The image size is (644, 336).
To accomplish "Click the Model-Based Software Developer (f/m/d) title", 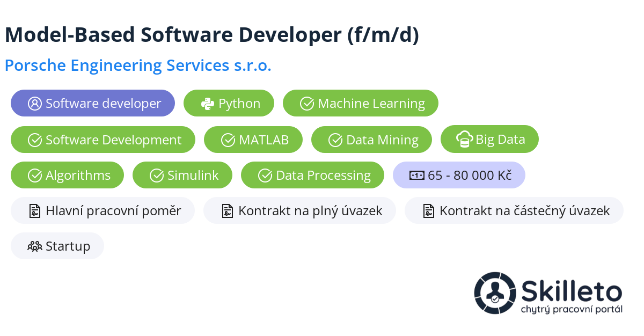I will pos(212,35).
